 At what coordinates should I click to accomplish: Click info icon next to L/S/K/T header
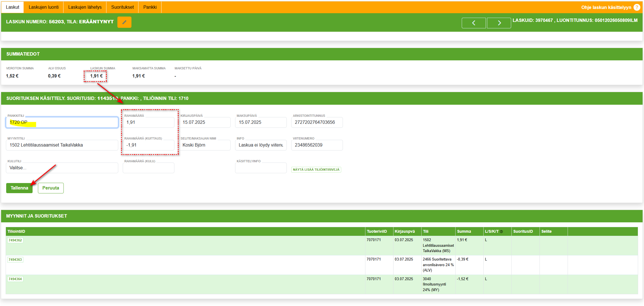pyautogui.click(x=501, y=232)
